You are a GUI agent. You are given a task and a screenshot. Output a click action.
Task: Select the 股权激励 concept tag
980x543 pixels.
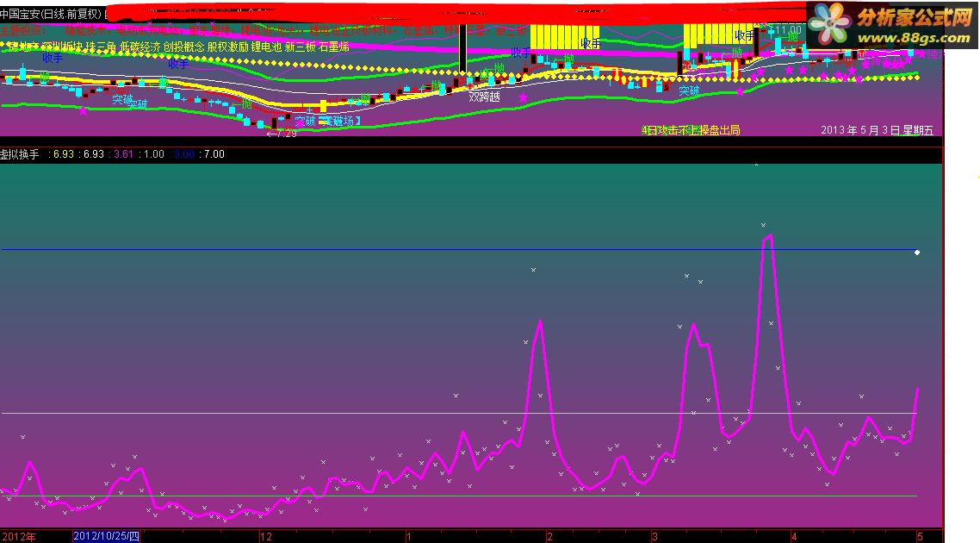pyautogui.click(x=227, y=47)
